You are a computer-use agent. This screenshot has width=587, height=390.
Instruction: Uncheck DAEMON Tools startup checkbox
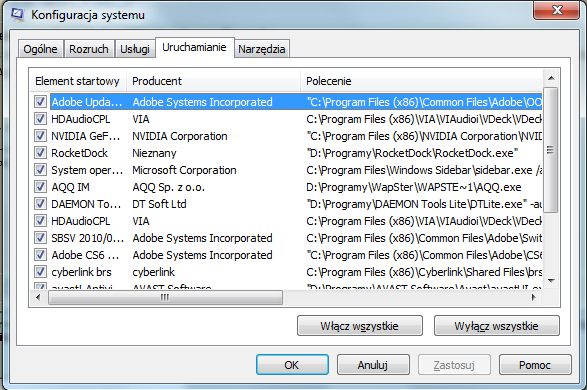pos(40,204)
